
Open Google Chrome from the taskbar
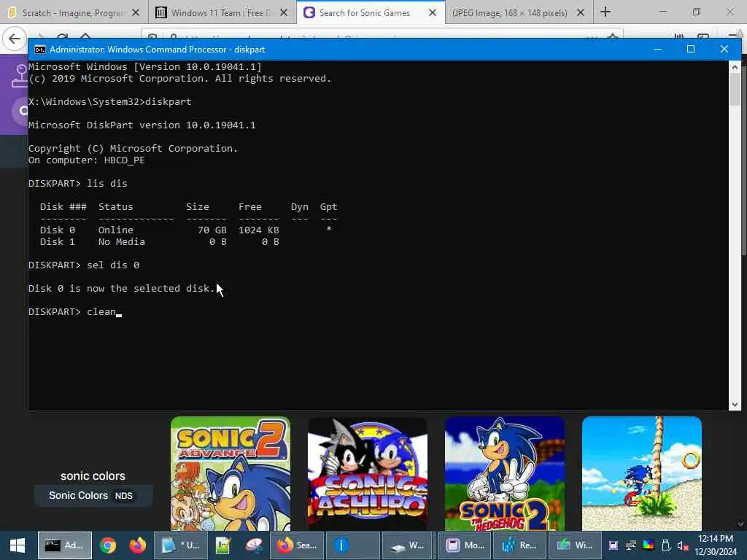108,545
